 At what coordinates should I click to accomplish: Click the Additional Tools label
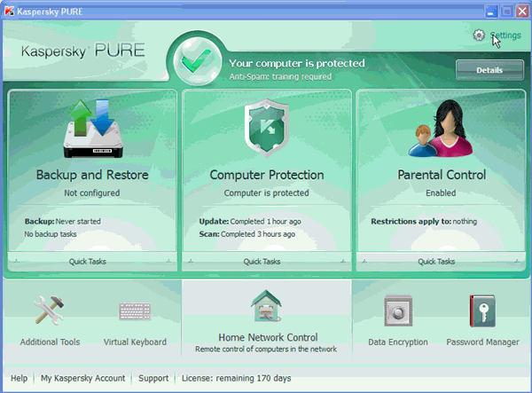click(50, 342)
